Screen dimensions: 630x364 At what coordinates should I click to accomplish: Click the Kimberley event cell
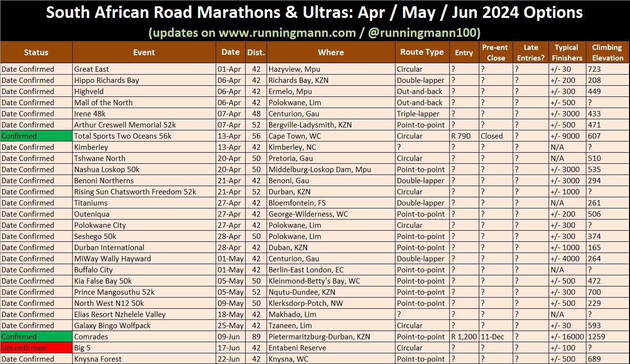[144, 147]
